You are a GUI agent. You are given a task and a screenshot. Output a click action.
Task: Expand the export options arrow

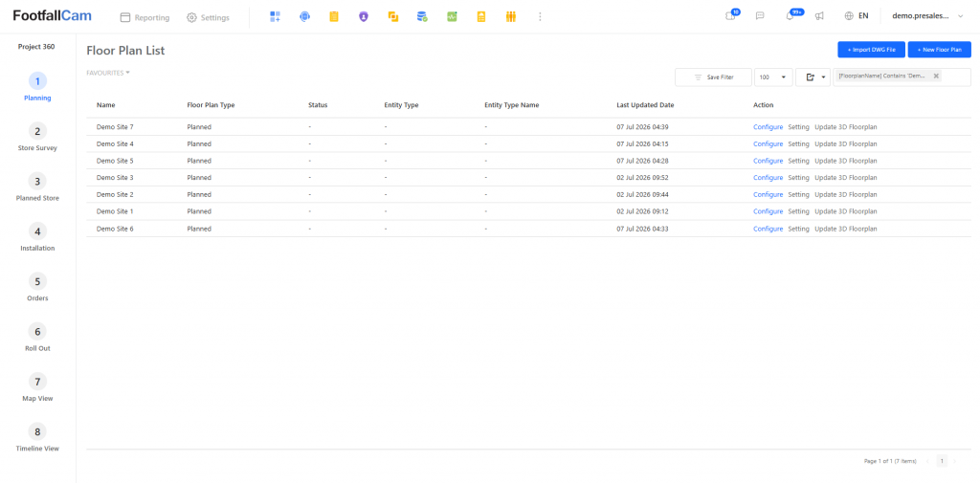pos(824,77)
